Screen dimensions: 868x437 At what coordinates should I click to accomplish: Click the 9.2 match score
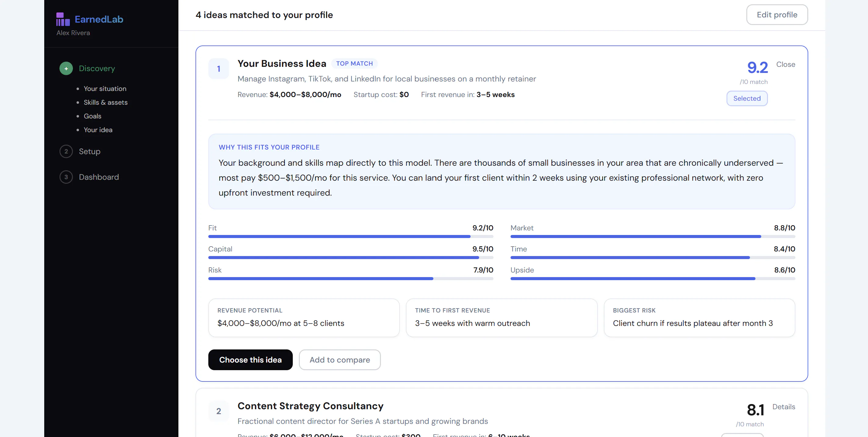tap(757, 67)
